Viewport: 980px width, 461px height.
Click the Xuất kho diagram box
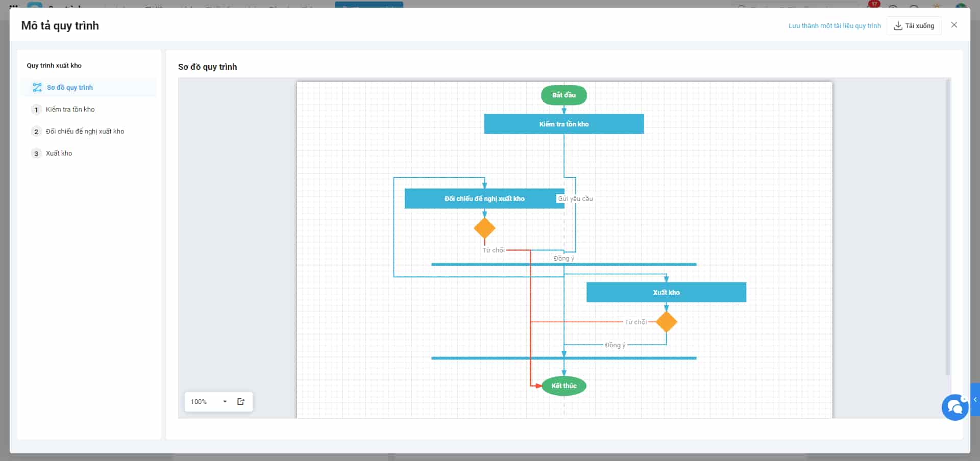pos(666,292)
